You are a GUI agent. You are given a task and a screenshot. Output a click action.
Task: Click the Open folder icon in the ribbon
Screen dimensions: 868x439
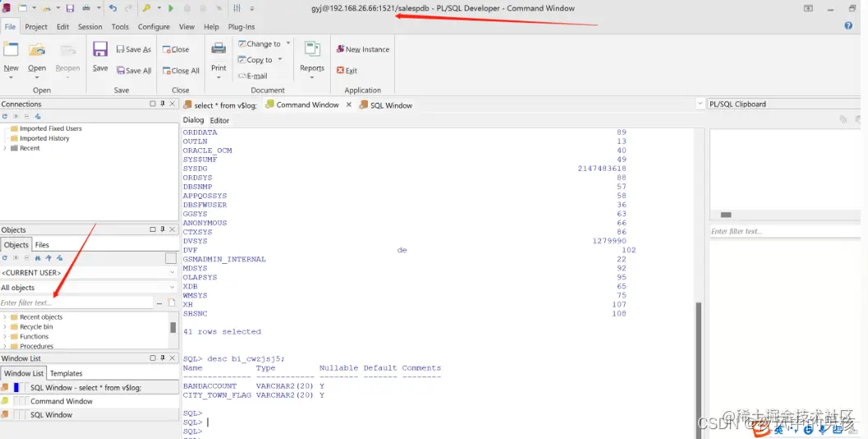click(x=37, y=50)
